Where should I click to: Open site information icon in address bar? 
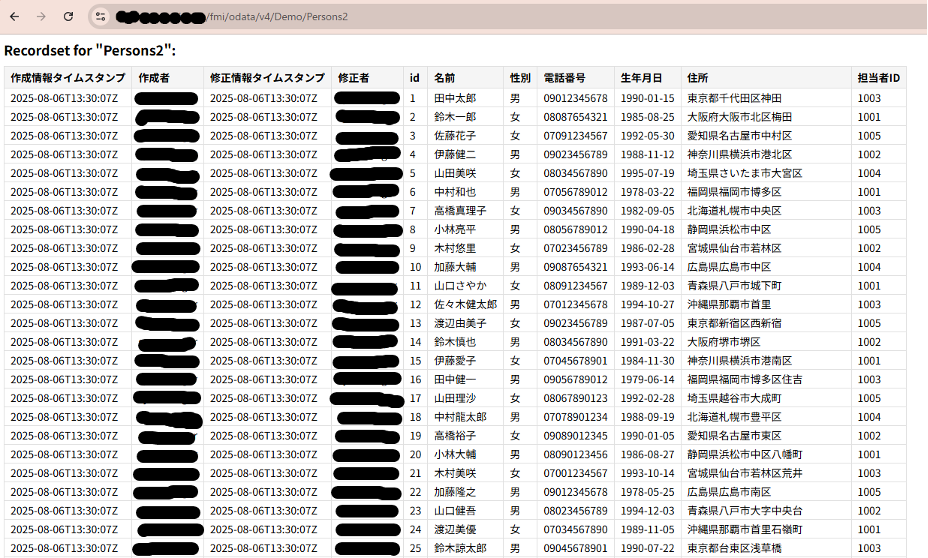click(x=100, y=17)
